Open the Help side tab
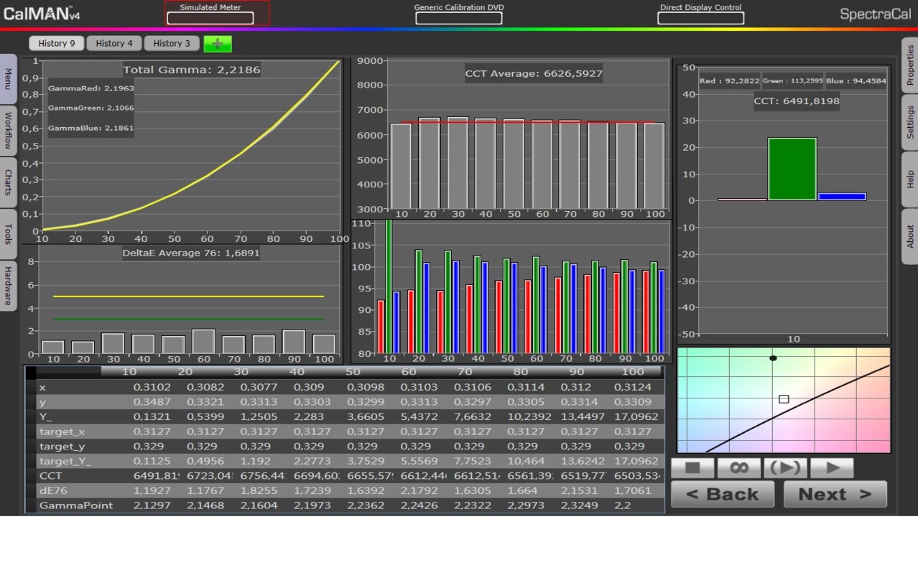918x588 pixels. pos(910,179)
